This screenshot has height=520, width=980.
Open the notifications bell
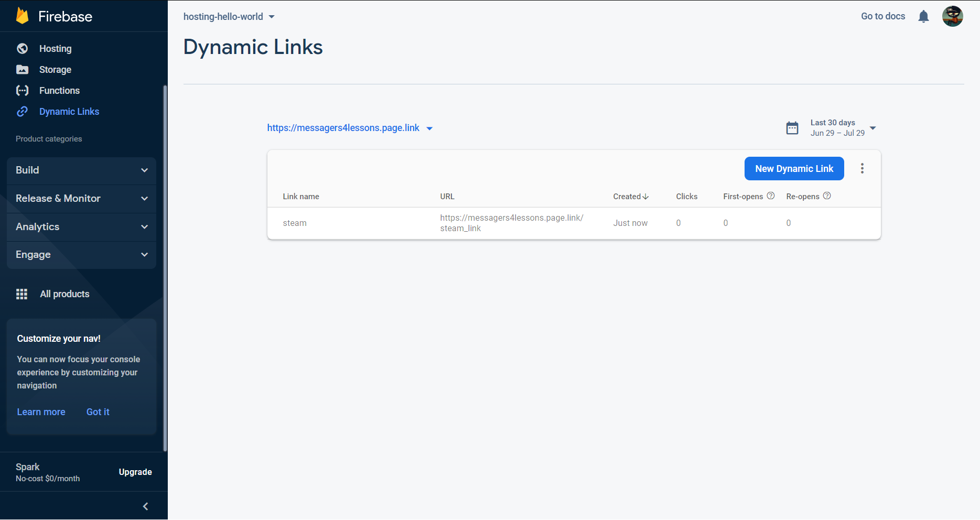[924, 16]
